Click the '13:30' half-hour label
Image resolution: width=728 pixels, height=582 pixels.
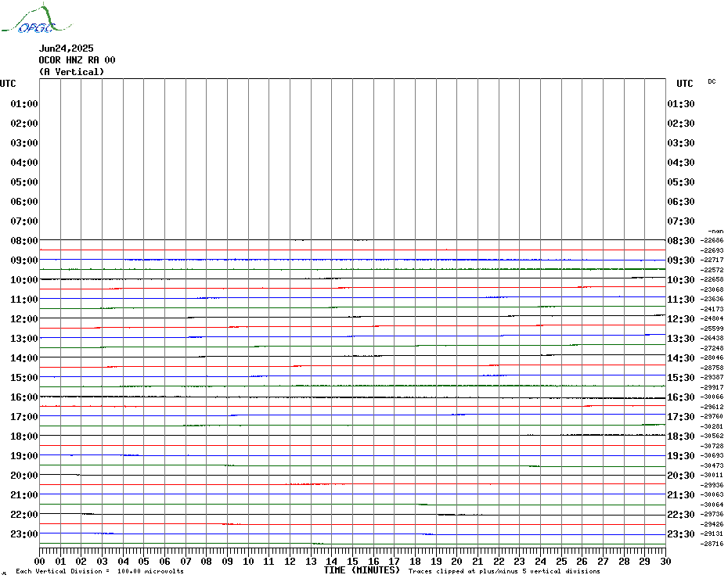(681, 339)
